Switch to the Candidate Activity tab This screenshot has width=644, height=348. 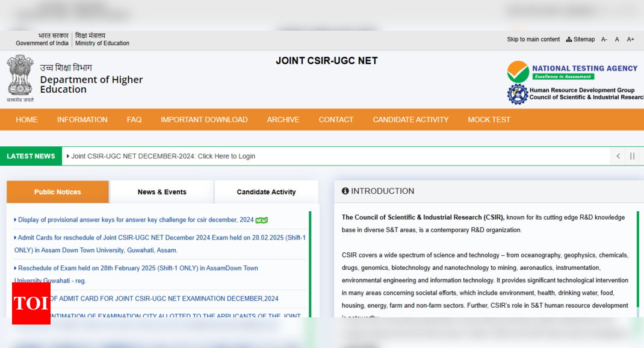tap(266, 192)
